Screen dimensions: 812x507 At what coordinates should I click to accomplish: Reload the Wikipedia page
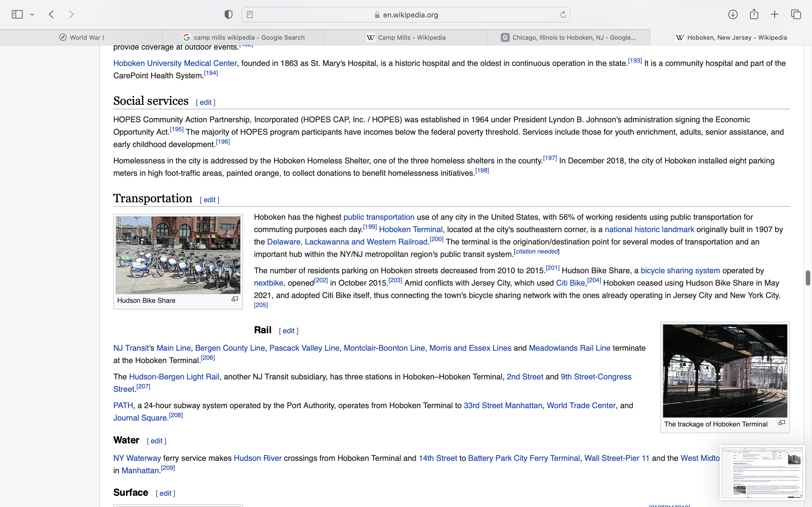tap(563, 14)
